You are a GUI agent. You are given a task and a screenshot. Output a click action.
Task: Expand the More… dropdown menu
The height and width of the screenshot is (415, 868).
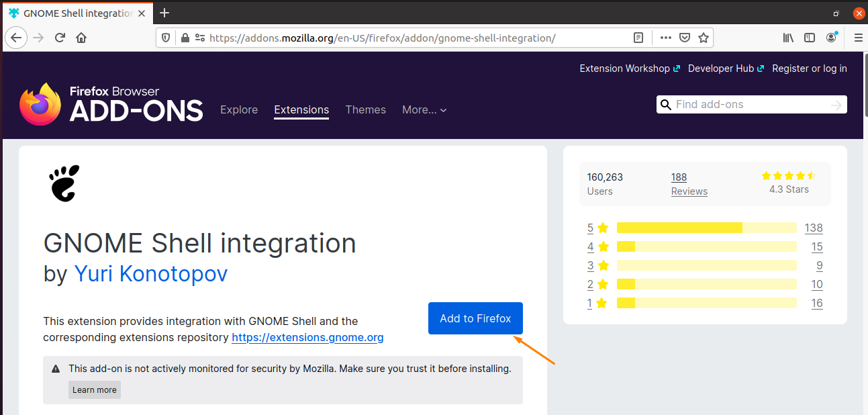[424, 109]
